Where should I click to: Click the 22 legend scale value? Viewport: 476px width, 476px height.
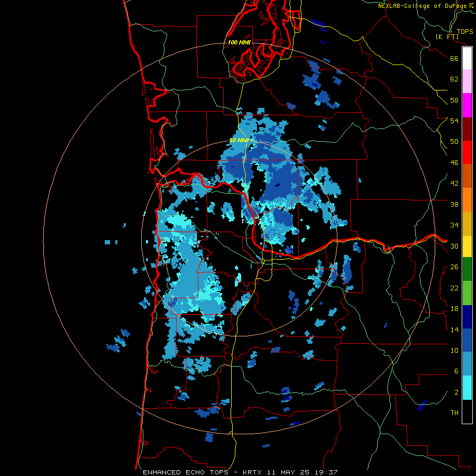pyautogui.click(x=454, y=288)
